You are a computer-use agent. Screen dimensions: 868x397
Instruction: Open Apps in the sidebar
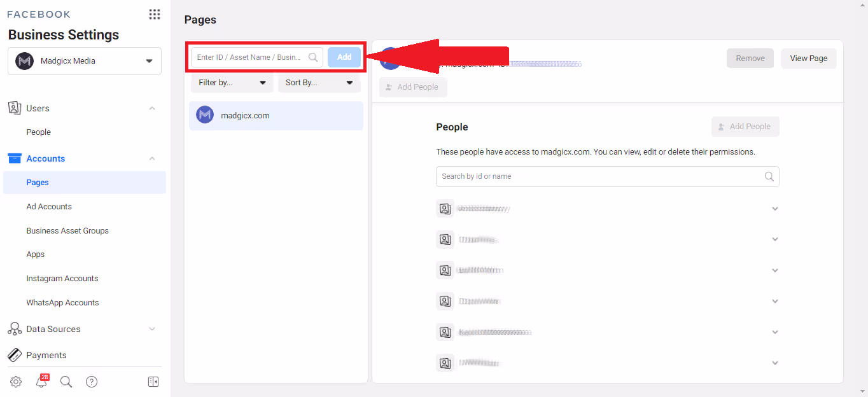(36, 254)
